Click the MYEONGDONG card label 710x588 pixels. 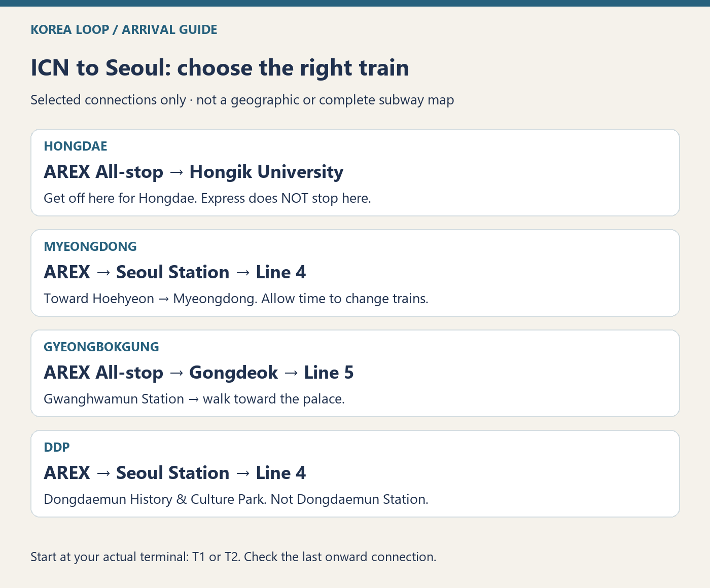(90, 246)
